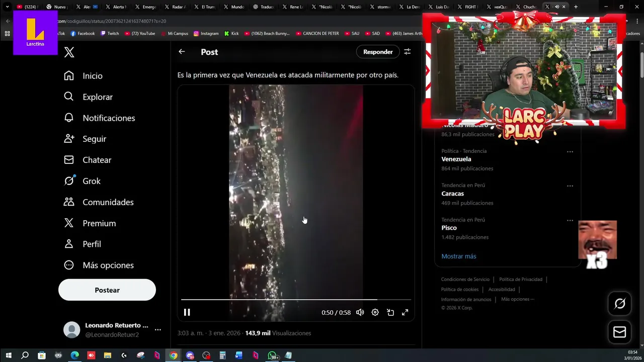Viewport: 644px width, 362px height.
Task: Open Inicio in the sidebar
Action: click(83, 75)
